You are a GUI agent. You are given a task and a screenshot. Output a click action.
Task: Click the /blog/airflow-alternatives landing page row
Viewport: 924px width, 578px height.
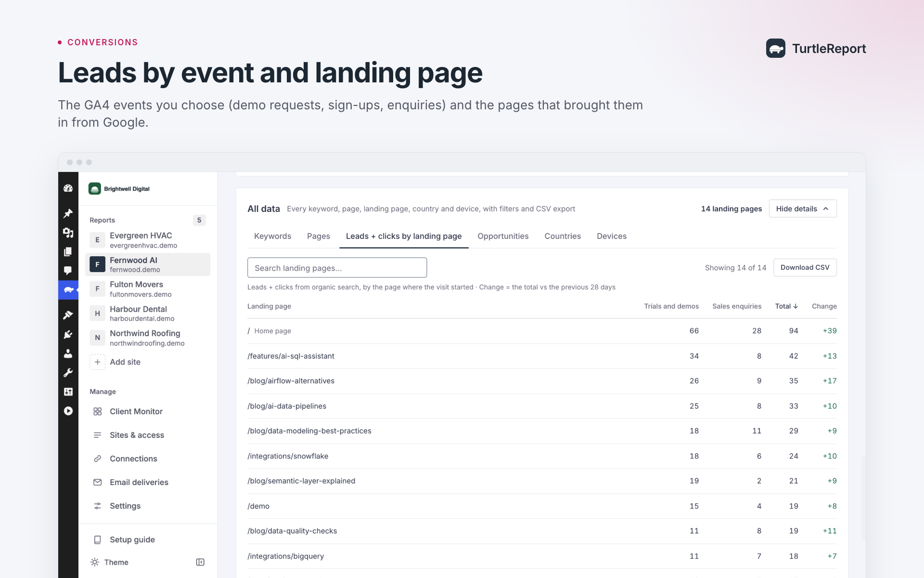[542, 381]
